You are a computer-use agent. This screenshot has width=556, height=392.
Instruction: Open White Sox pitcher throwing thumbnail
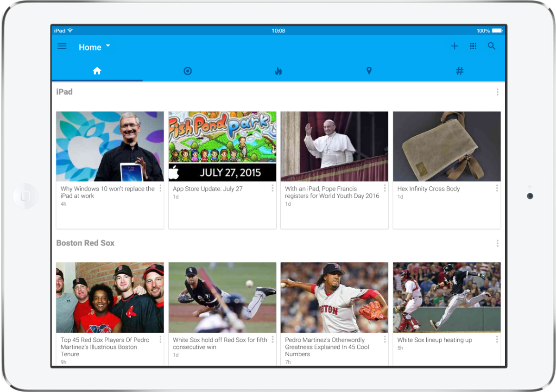[222, 297]
